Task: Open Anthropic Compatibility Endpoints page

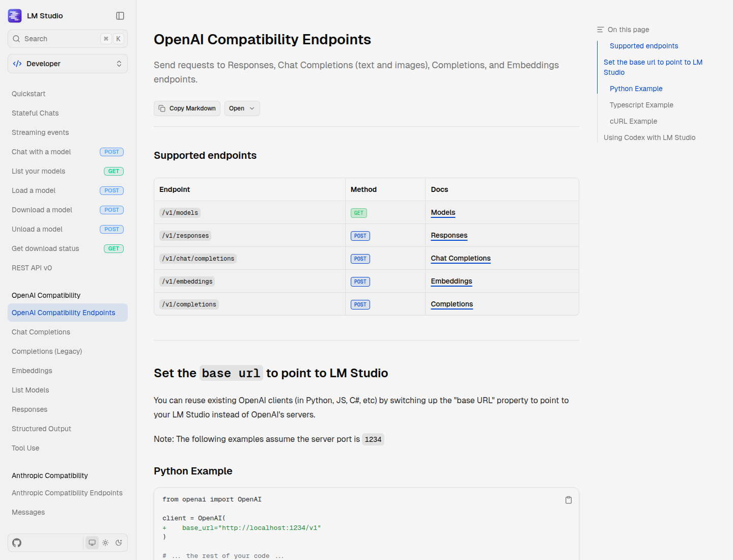Action: click(67, 493)
